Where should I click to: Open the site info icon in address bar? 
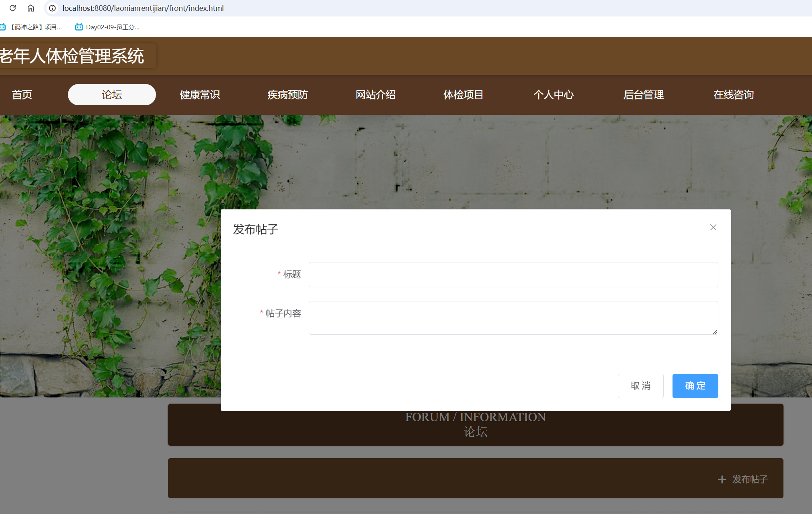[52, 8]
